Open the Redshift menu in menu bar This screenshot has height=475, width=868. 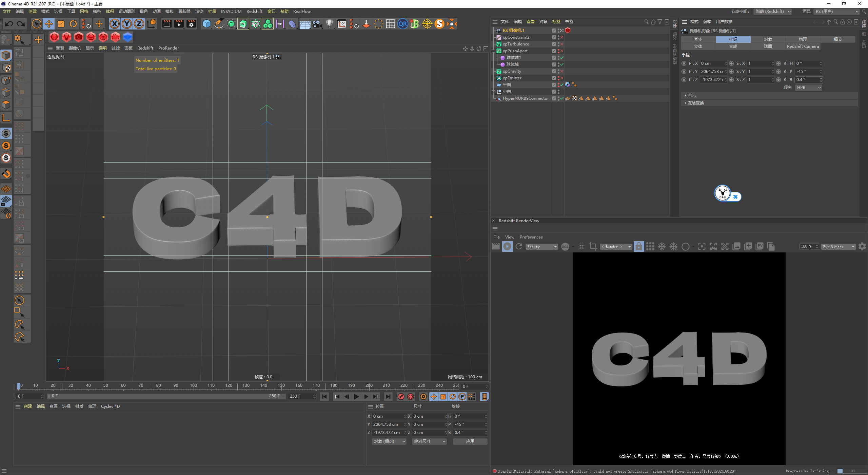(x=254, y=11)
